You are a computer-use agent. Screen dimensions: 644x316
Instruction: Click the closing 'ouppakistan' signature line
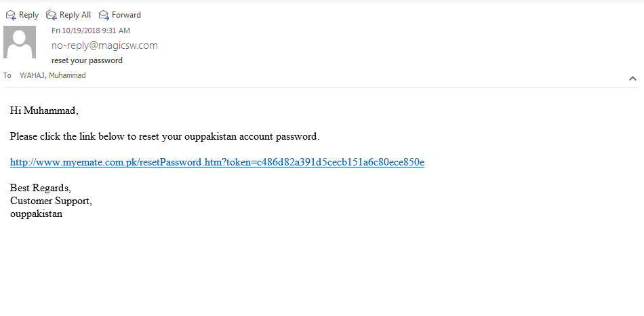coord(36,214)
